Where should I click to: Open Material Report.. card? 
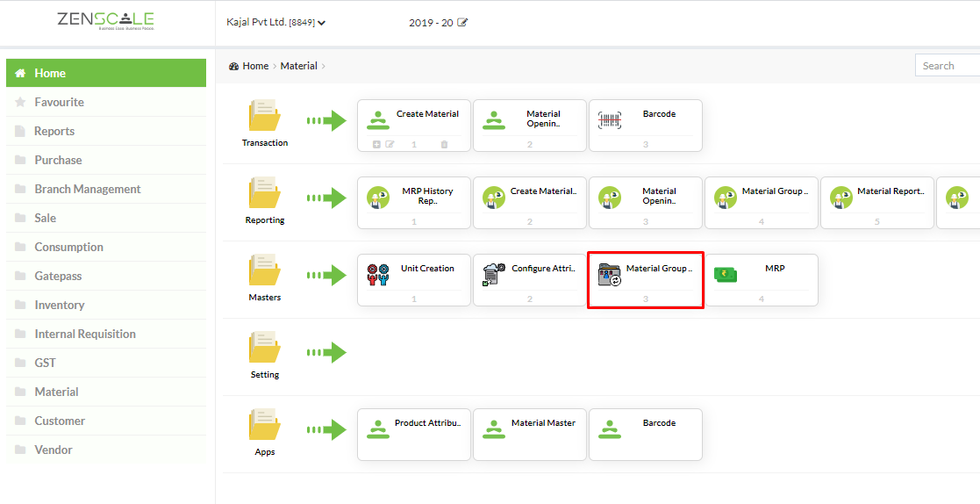[876, 203]
